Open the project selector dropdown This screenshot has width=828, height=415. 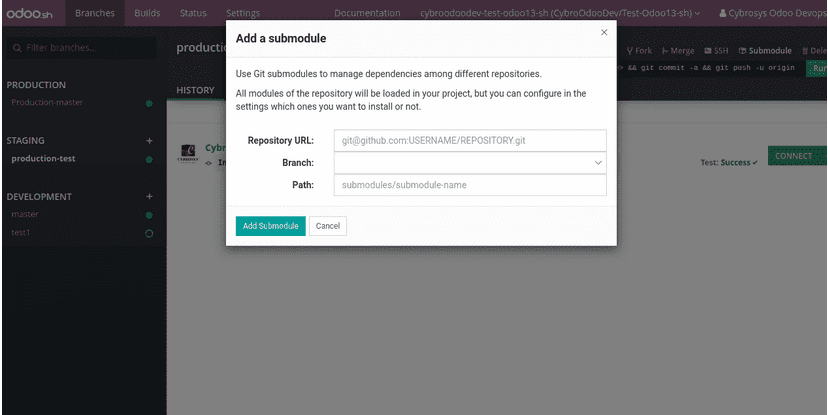[x=560, y=13]
